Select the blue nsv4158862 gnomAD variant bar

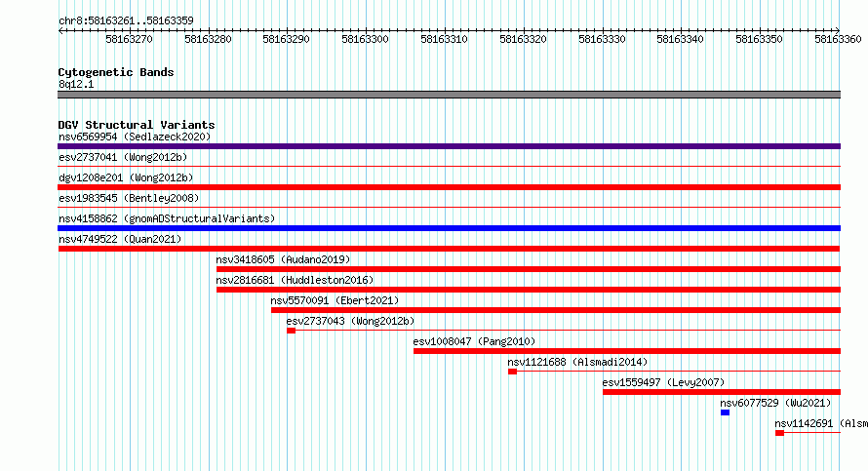pos(449,228)
